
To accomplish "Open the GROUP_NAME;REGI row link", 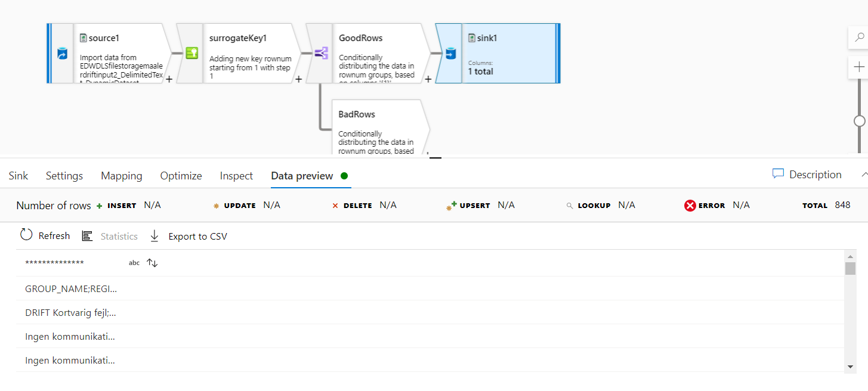I will [x=70, y=288].
